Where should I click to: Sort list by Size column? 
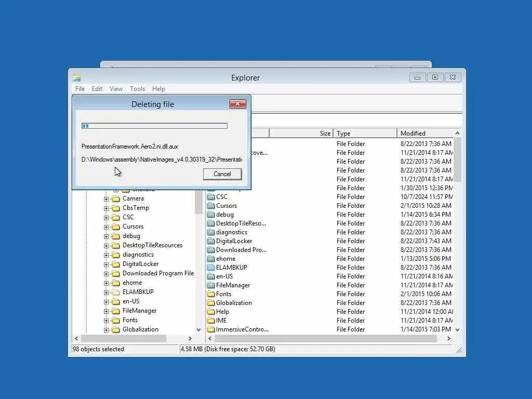(x=301, y=134)
